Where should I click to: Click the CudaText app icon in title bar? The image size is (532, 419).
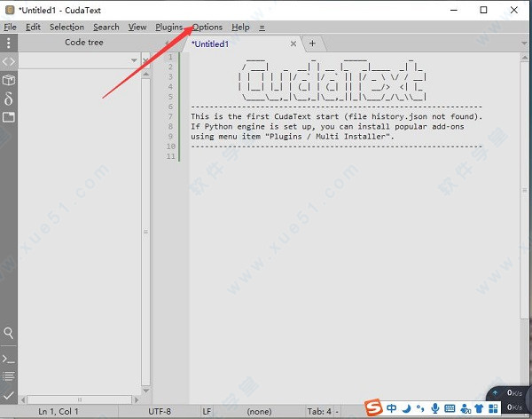(x=10, y=10)
